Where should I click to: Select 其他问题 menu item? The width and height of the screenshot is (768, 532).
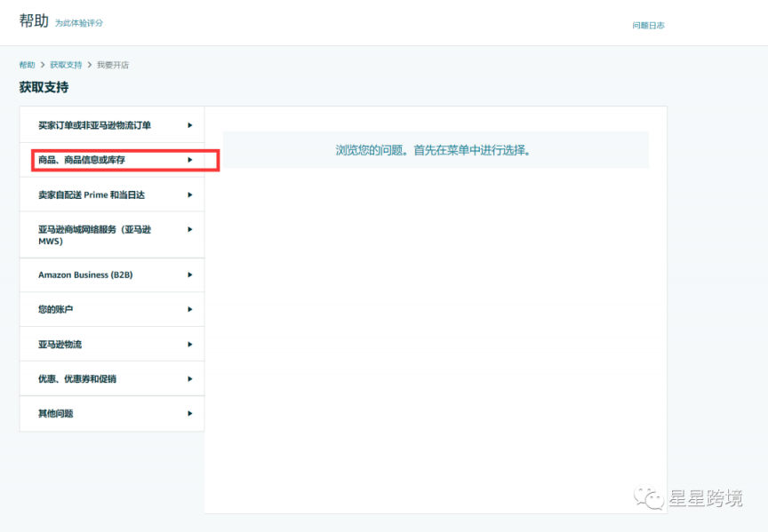pos(112,414)
